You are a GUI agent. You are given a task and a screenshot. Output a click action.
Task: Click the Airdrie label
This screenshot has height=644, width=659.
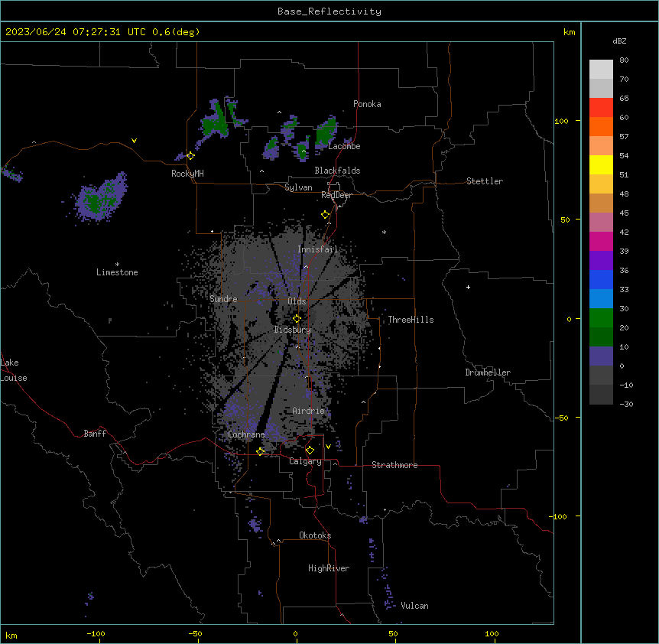[309, 411]
